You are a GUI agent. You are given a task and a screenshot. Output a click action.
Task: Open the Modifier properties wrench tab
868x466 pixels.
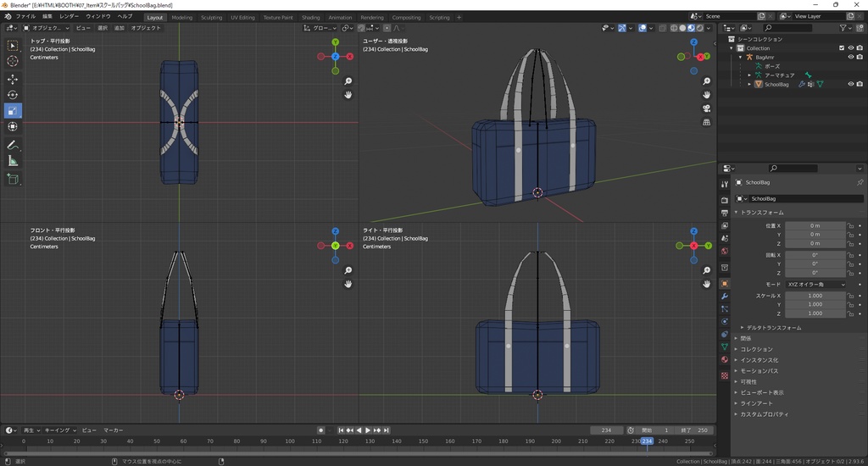[x=724, y=297]
